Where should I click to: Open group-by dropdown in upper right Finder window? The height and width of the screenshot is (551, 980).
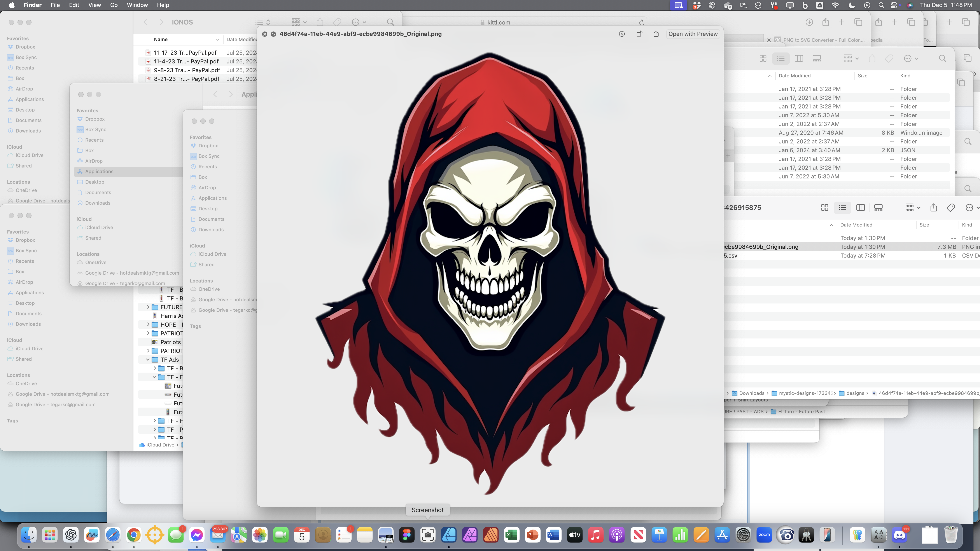point(851,59)
